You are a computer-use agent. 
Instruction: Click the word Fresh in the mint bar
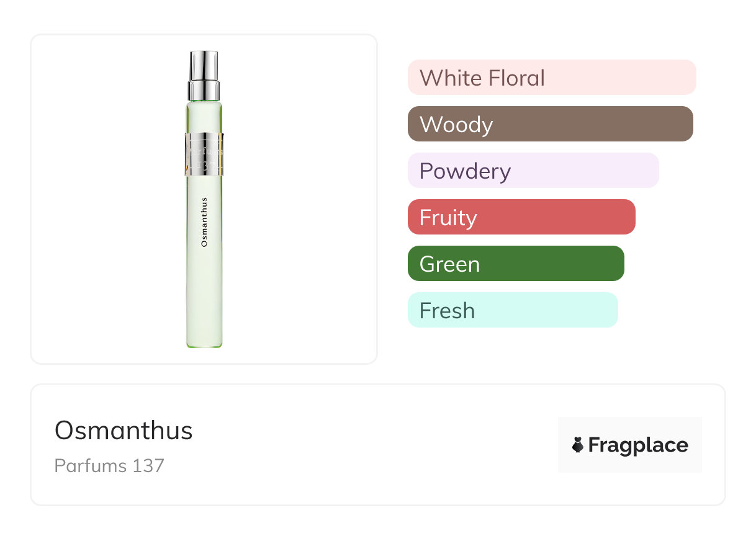pos(447,310)
